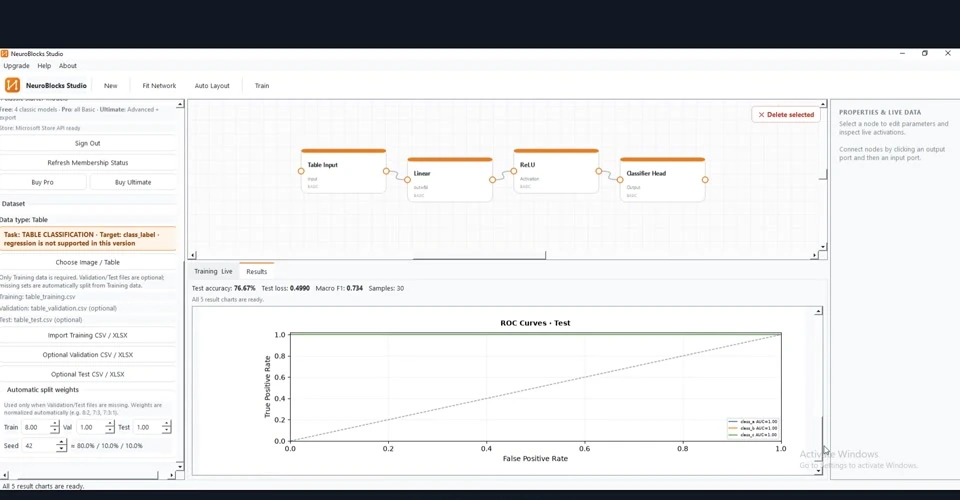Click New in the toolbar

pos(110,86)
